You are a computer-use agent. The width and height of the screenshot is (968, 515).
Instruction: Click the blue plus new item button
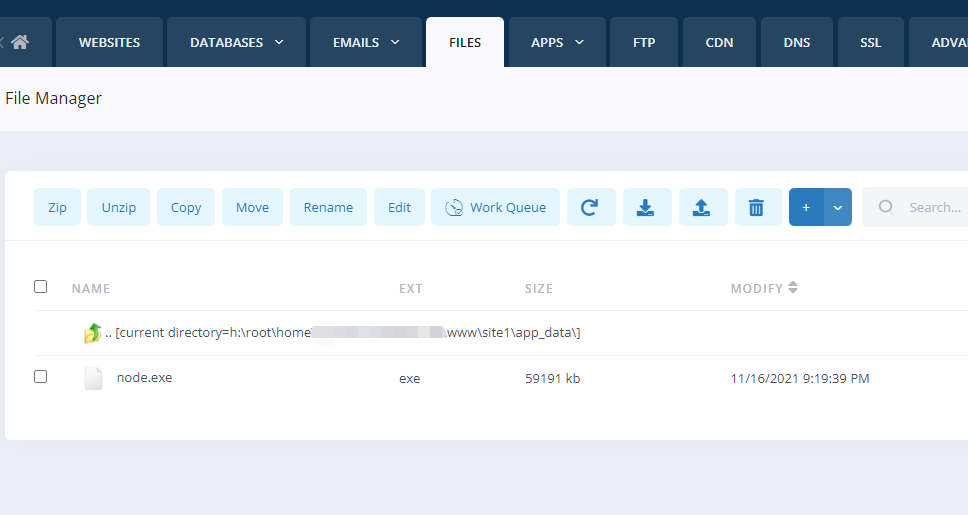pos(806,207)
